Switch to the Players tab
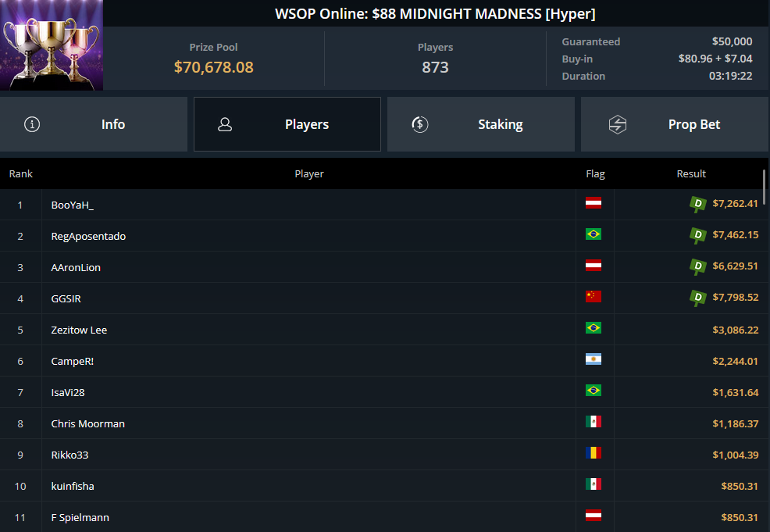 [x=287, y=124]
